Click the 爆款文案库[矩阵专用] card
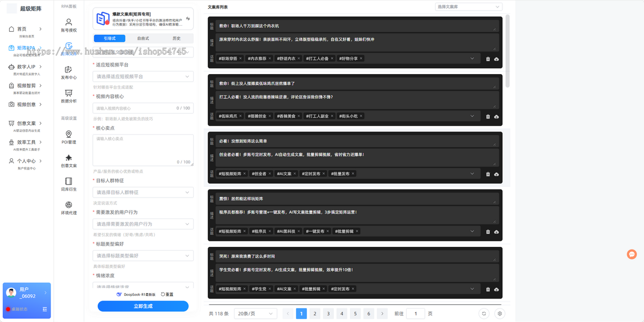 143,18
